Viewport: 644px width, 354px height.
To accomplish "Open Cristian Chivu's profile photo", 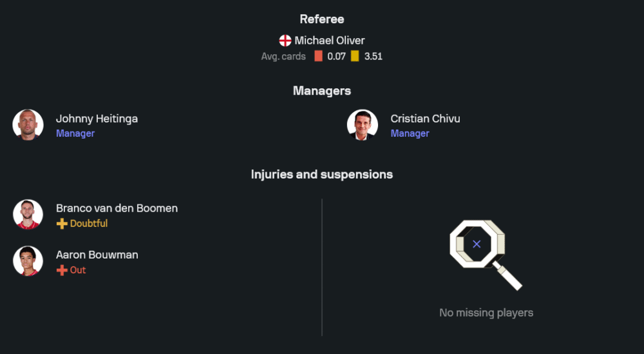I will 363,124.
